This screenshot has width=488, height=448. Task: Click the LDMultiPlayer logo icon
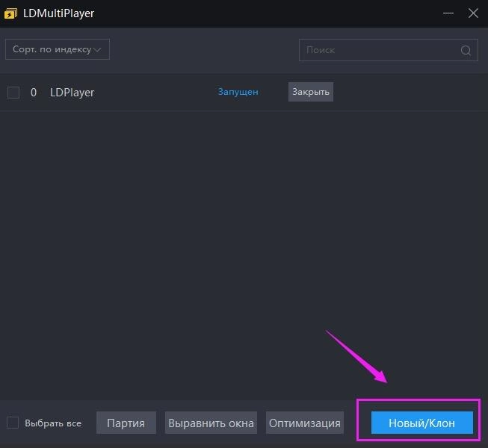(x=12, y=13)
